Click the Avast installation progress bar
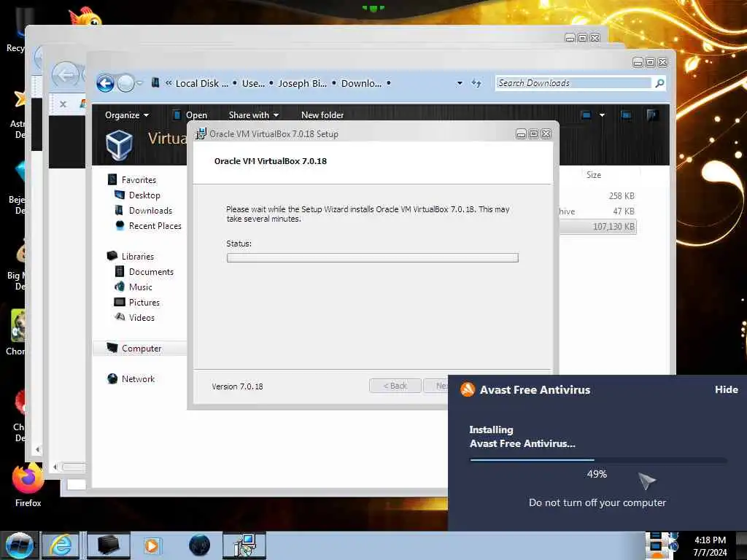747x560 pixels. pos(598,460)
